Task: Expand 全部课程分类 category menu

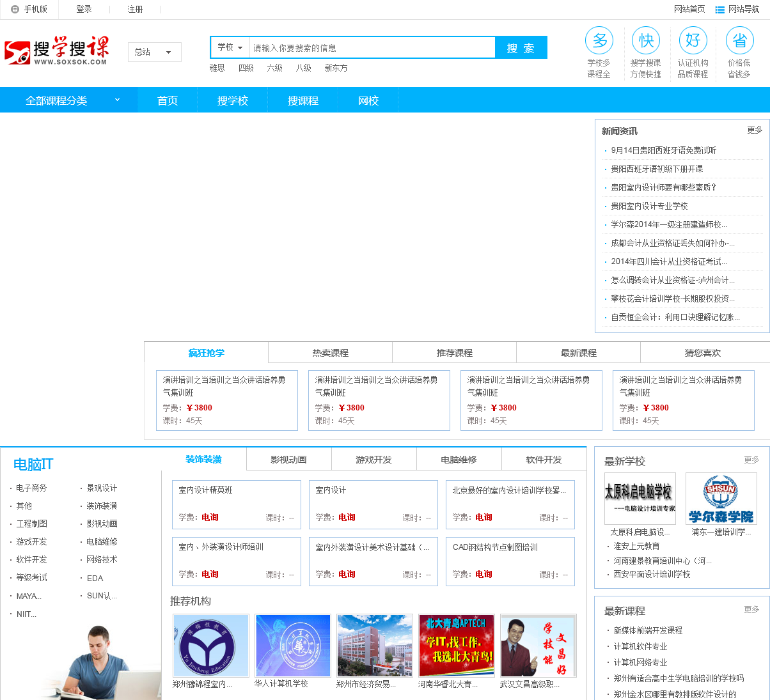Action: 69,100
